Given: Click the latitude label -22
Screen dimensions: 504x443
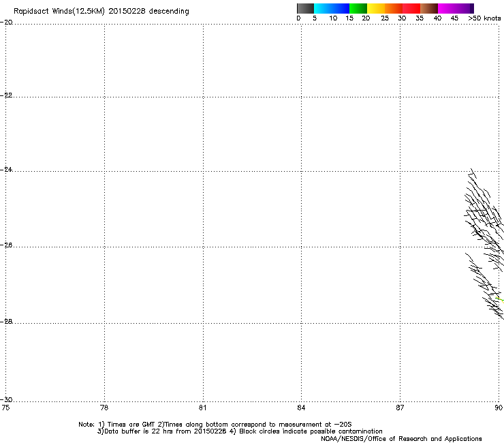Looking at the screenshot, I should [6, 95].
